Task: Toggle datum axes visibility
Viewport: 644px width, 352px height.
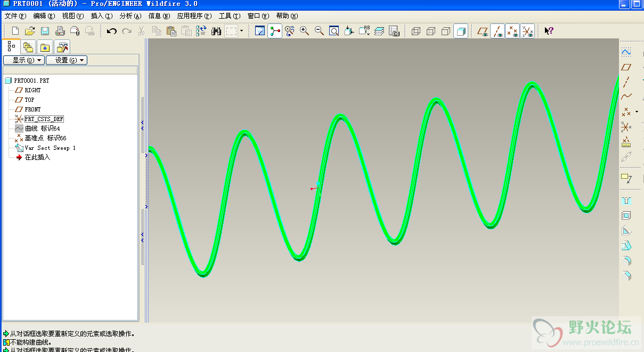Action: click(498, 31)
